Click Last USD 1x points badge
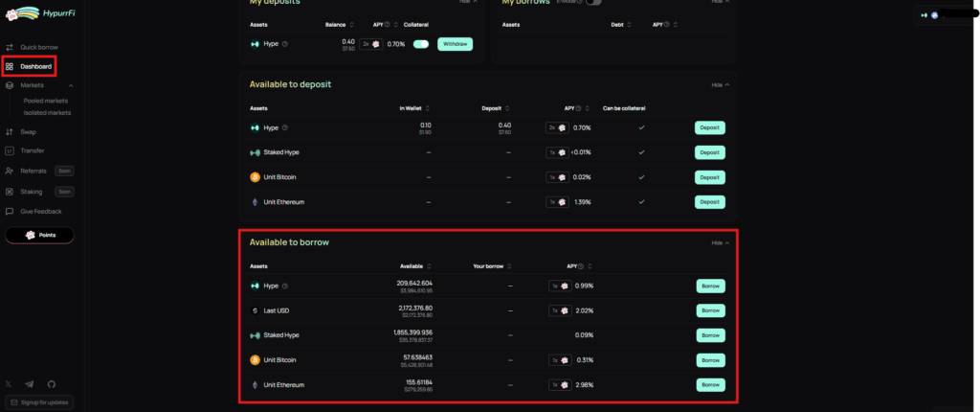 [559, 310]
